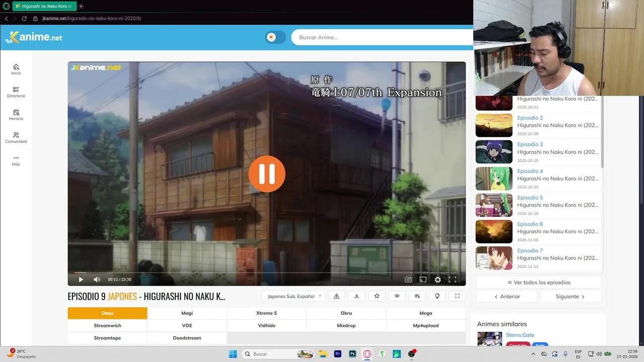Open the Episodio 2 link
Screen dimensions: 644x362
(x=530, y=118)
